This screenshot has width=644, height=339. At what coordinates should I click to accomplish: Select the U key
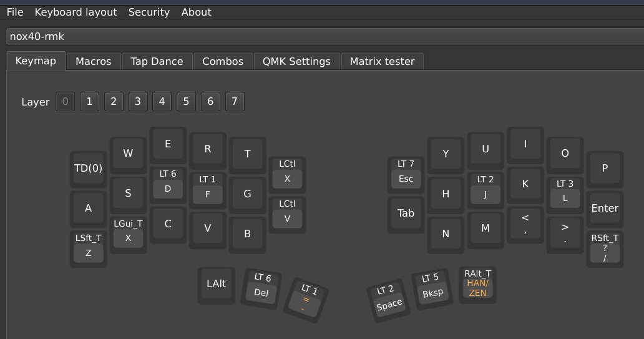[x=486, y=150]
